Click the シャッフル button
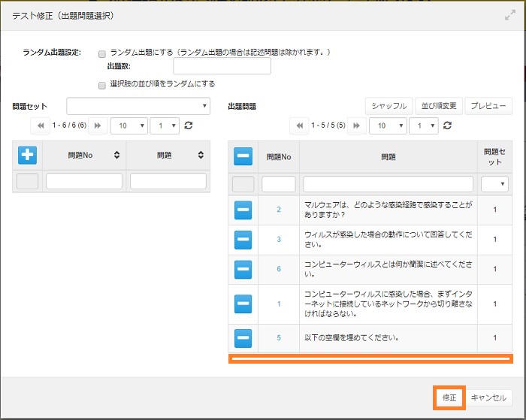Viewport: 526px width, 420px height. (x=388, y=106)
